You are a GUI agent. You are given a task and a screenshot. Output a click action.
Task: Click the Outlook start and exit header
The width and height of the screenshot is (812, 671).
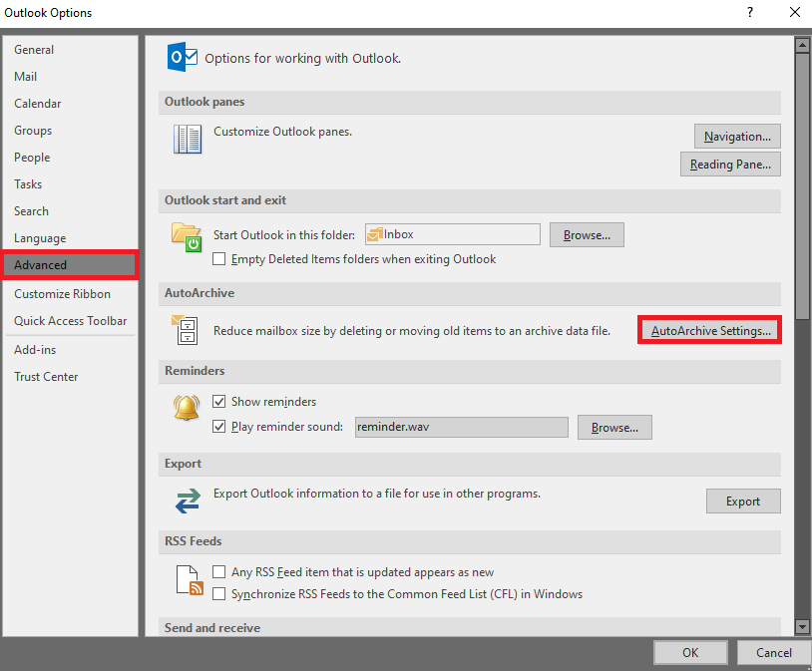click(x=470, y=200)
